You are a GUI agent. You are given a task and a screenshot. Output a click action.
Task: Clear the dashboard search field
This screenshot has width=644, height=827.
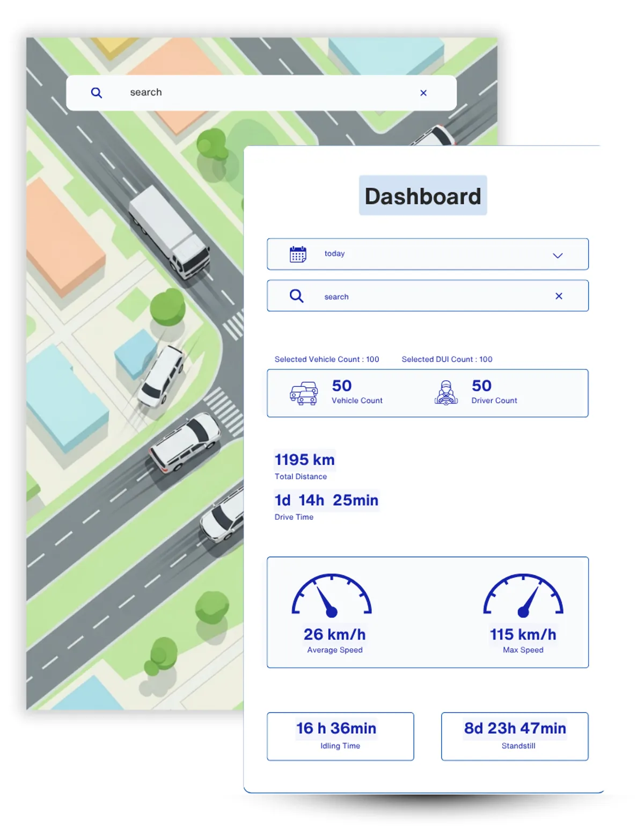point(559,296)
